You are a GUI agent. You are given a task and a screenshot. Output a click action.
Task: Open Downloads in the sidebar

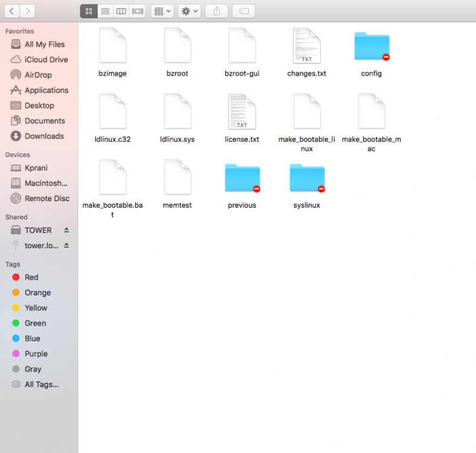39,136
